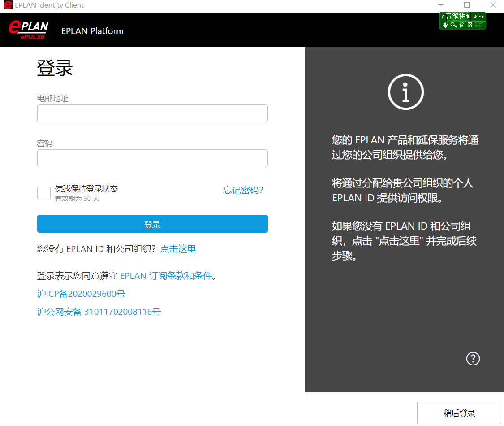Collapse the IME bar using double chevron
This screenshot has width=504, height=426.
coord(444,17)
